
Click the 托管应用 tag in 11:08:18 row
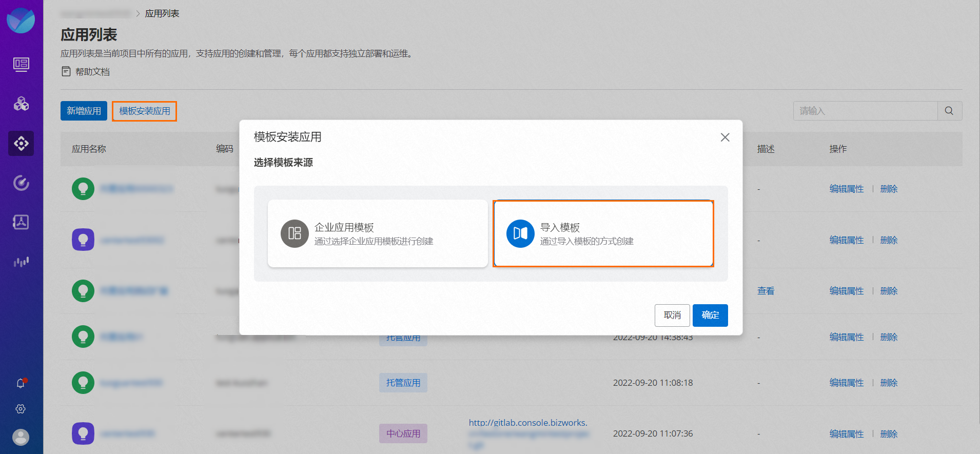click(x=403, y=383)
